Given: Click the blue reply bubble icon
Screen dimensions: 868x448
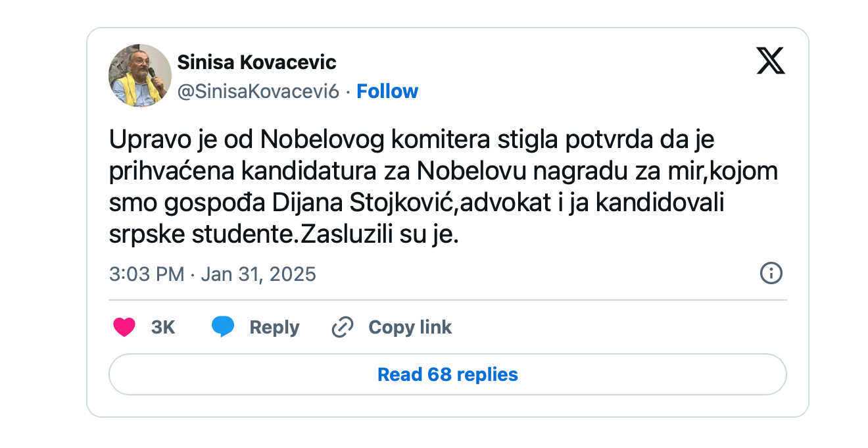Looking at the screenshot, I should pyautogui.click(x=223, y=327).
